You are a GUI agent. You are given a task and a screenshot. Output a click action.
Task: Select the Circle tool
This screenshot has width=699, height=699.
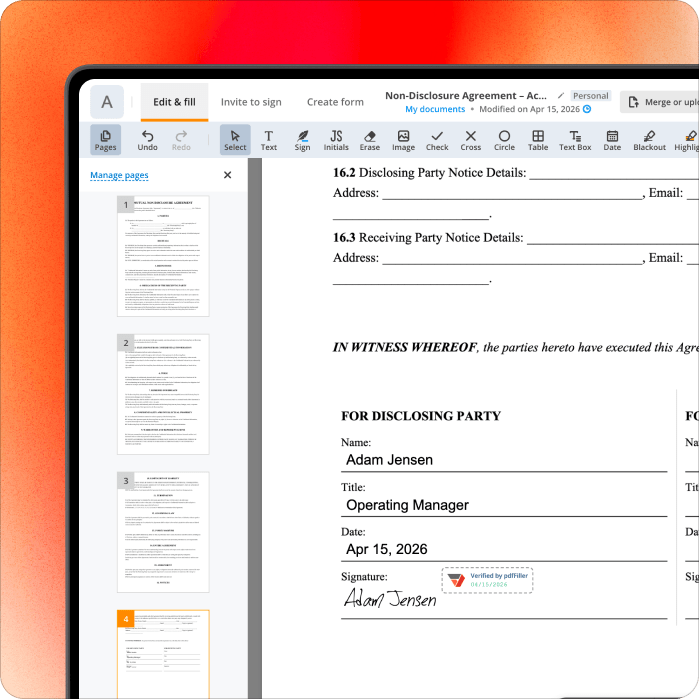tap(504, 140)
